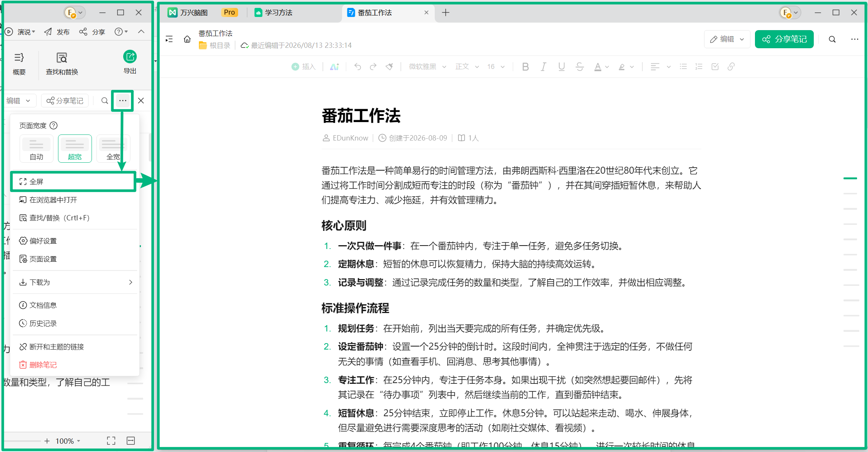Switch to the 万兴脑图 tab
868x452 pixels.
tap(188, 12)
